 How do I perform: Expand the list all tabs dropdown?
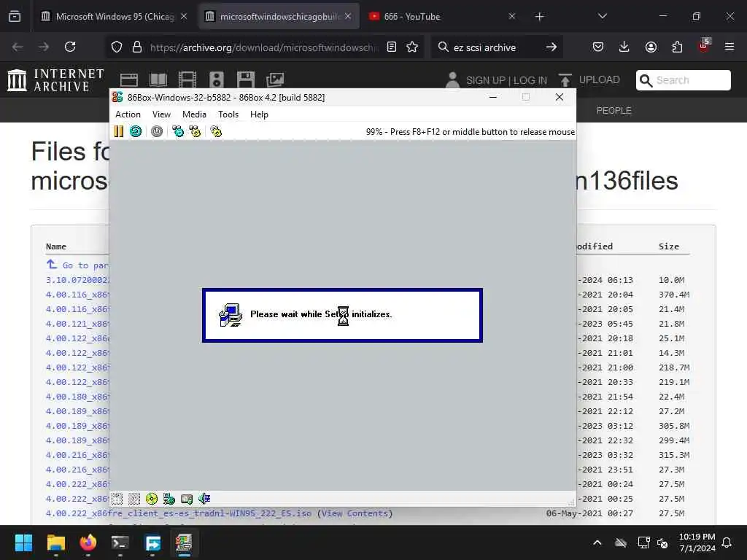602,16
